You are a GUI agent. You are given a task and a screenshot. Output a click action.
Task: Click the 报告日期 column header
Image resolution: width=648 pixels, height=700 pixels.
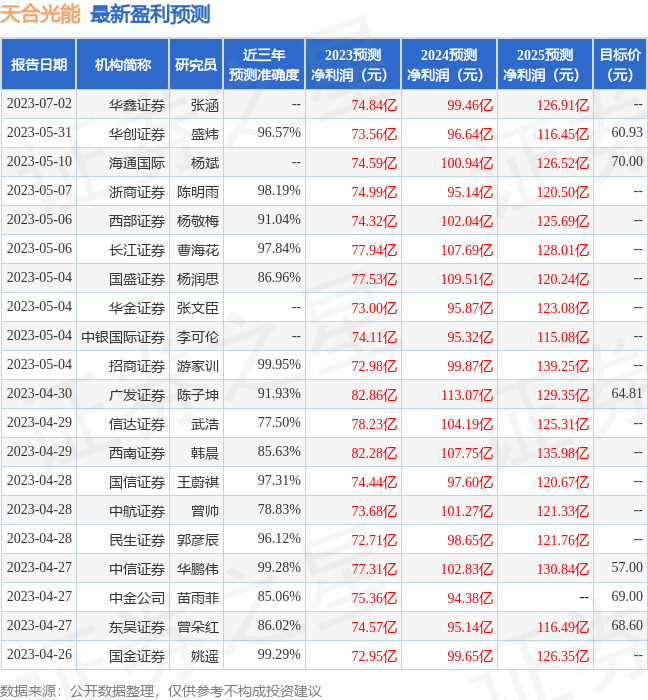39,65
